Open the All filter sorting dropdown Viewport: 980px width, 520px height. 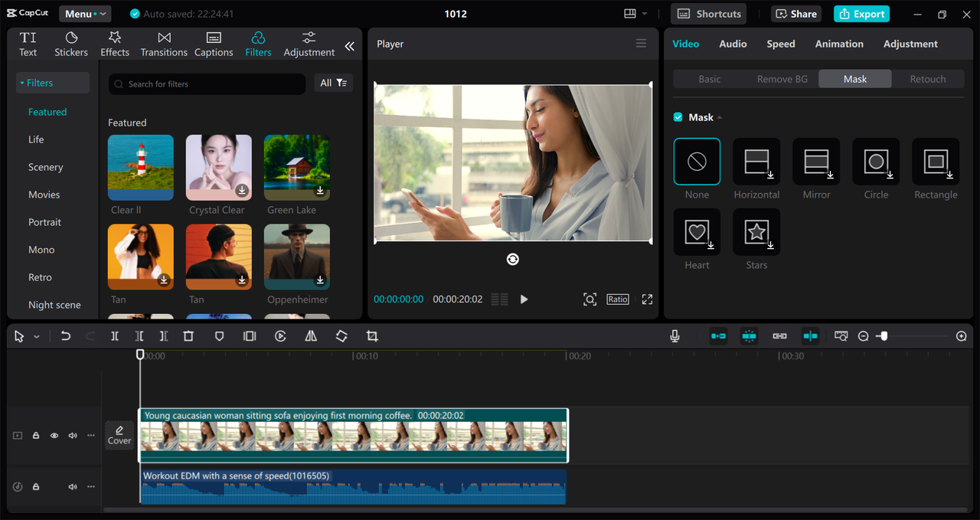click(x=334, y=83)
